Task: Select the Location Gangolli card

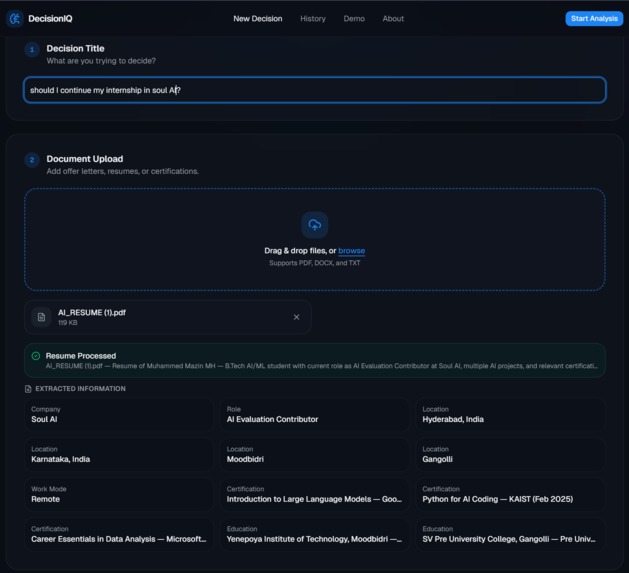Action: pyautogui.click(x=510, y=454)
